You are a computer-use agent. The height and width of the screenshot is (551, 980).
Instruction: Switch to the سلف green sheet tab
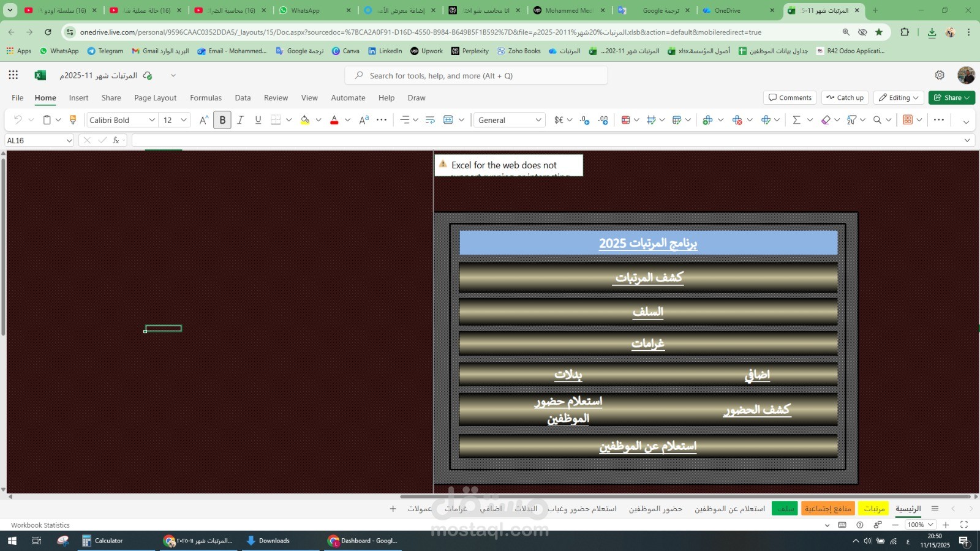785,509
